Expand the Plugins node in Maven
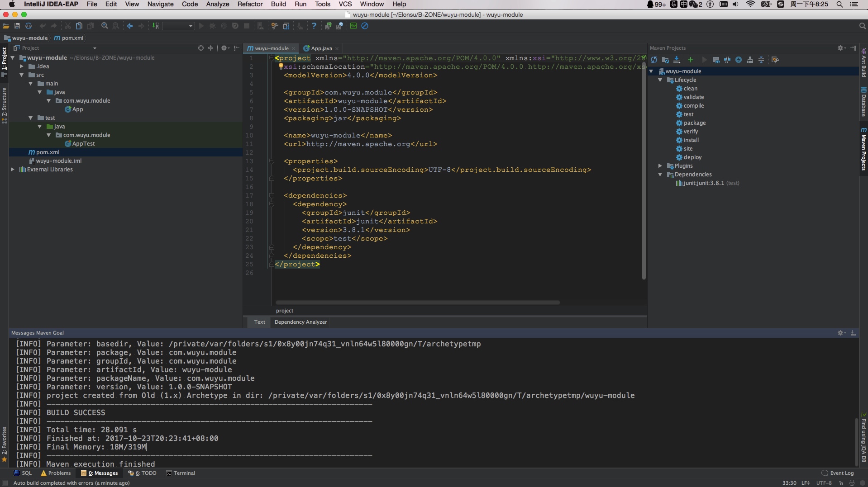The width and height of the screenshot is (868, 487). point(660,165)
